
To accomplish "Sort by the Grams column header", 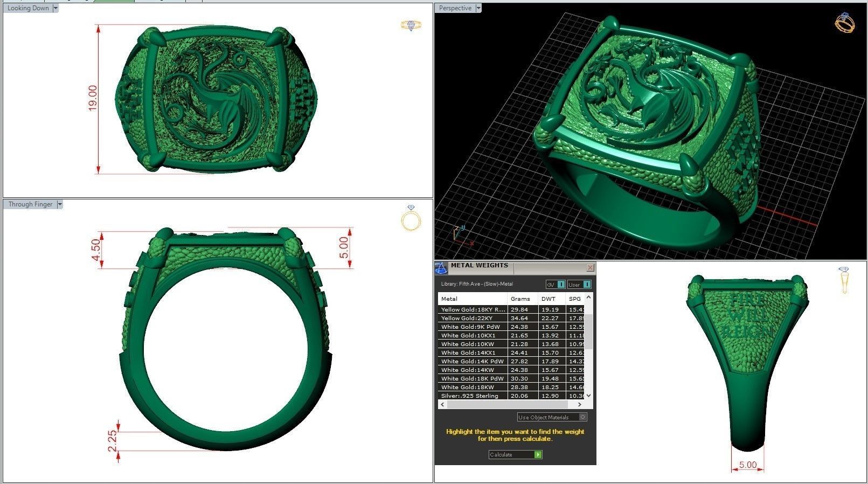I will 523,299.
